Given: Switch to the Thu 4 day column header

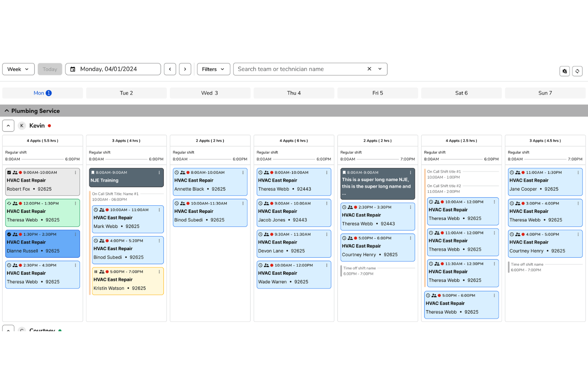Looking at the screenshot, I should point(294,93).
